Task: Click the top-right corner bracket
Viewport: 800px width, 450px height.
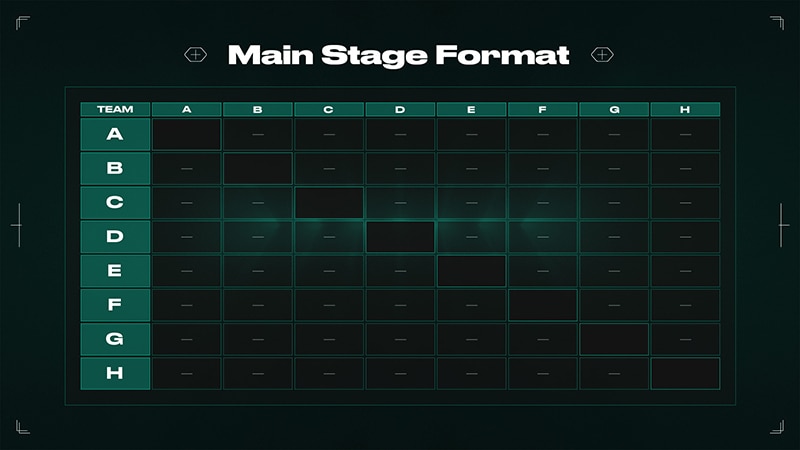Action: (777, 23)
